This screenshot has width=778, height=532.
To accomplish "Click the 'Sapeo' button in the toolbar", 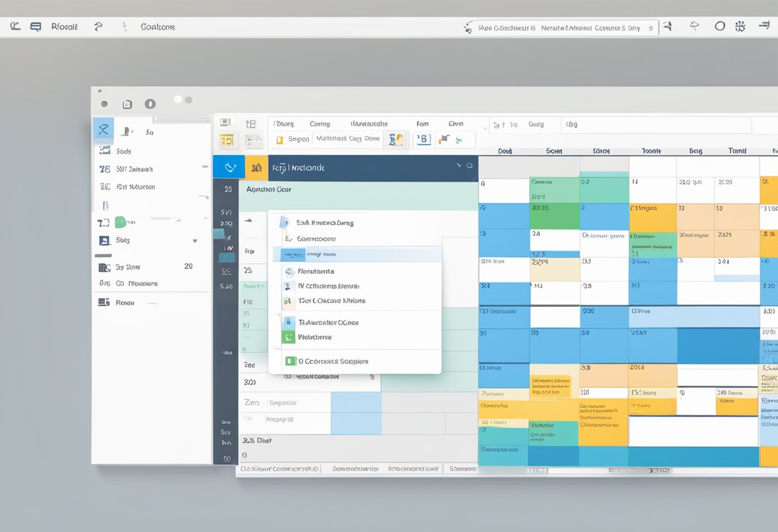I will (298, 139).
